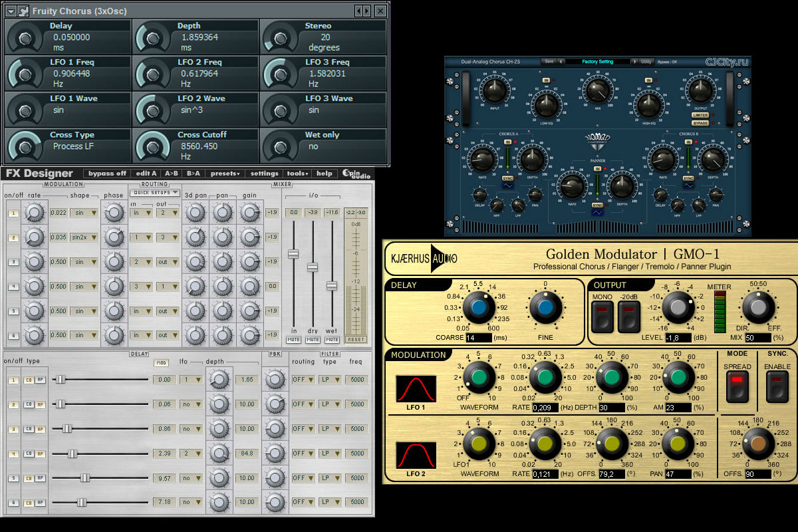Toggle the MONO switch in Golden Modulator

[601, 315]
